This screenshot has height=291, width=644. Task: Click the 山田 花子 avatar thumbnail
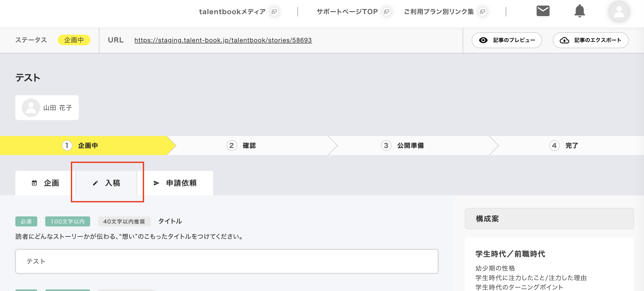pos(31,108)
